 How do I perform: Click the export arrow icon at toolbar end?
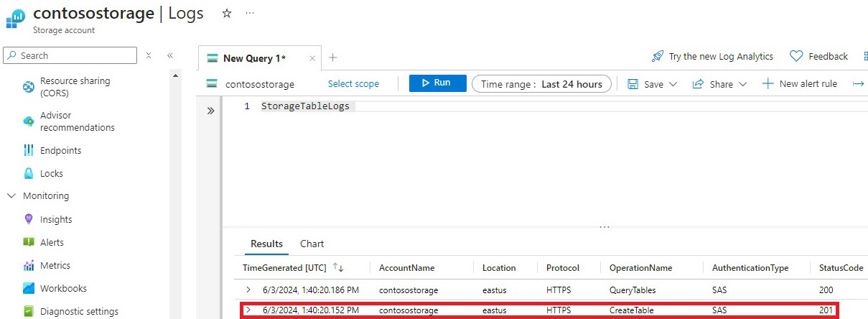(859, 84)
